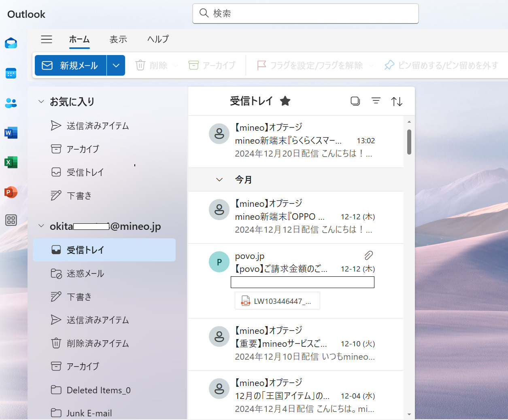The width and height of the screenshot is (508, 420).
Task: Toggle the hamburger navigation pane button
Action: pyautogui.click(x=47, y=39)
